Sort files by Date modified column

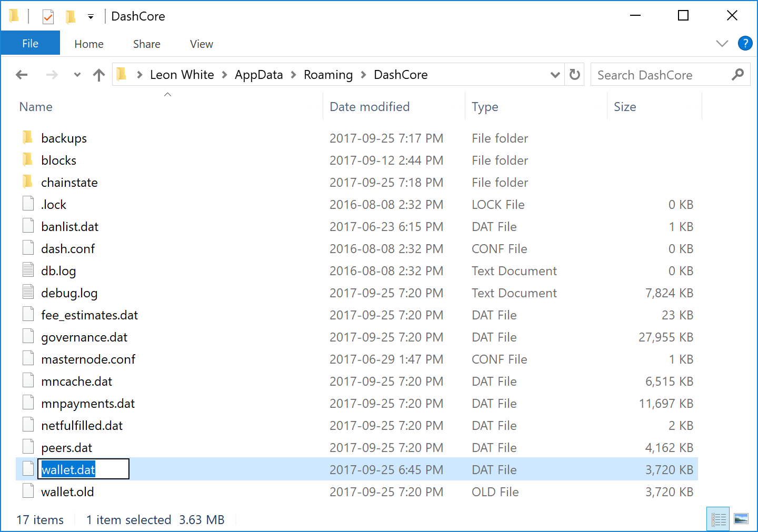[x=370, y=107]
